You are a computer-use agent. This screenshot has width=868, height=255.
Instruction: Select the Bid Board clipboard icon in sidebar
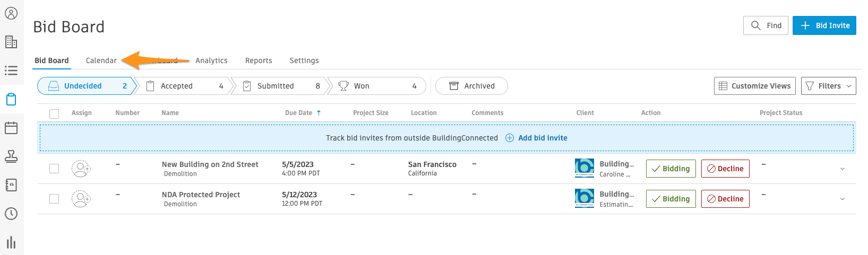(x=11, y=99)
